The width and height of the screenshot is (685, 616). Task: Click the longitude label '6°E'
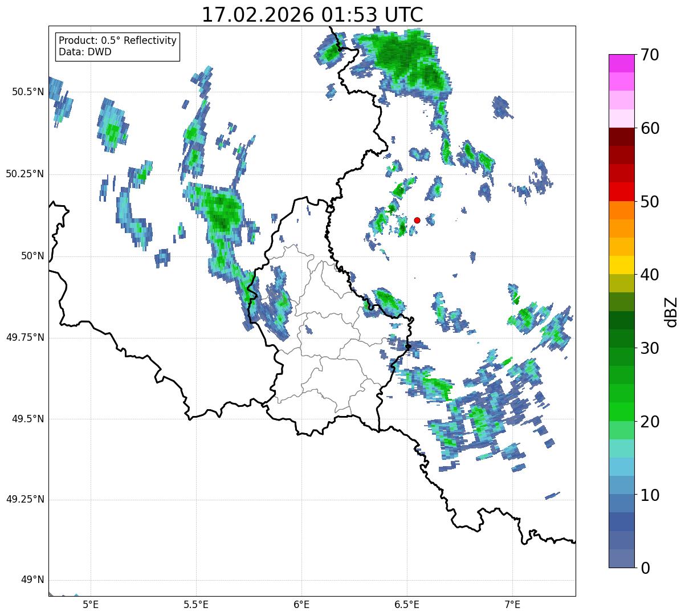point(301,604)
